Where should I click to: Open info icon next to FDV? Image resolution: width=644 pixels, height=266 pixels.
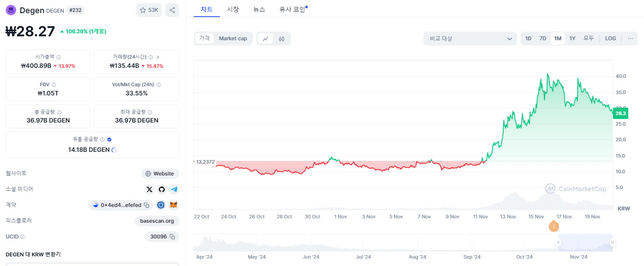pyautogui.click(x=54, y=84)
